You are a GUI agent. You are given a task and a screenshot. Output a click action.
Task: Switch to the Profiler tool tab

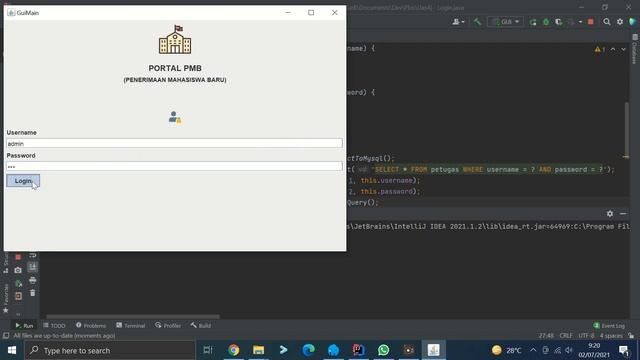tap(168, 326)
